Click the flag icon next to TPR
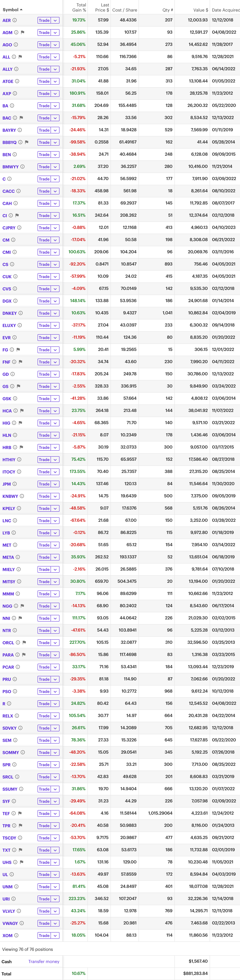 point(20,825)
